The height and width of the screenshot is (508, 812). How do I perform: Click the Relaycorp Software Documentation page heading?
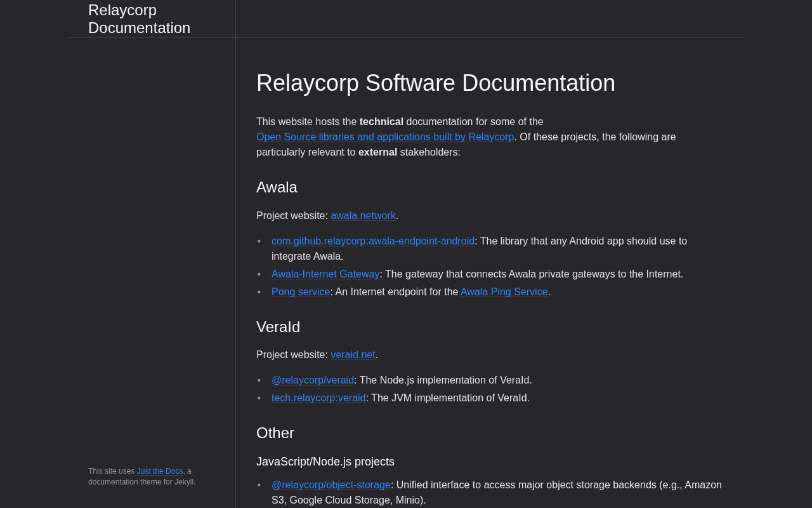point(435,83)
